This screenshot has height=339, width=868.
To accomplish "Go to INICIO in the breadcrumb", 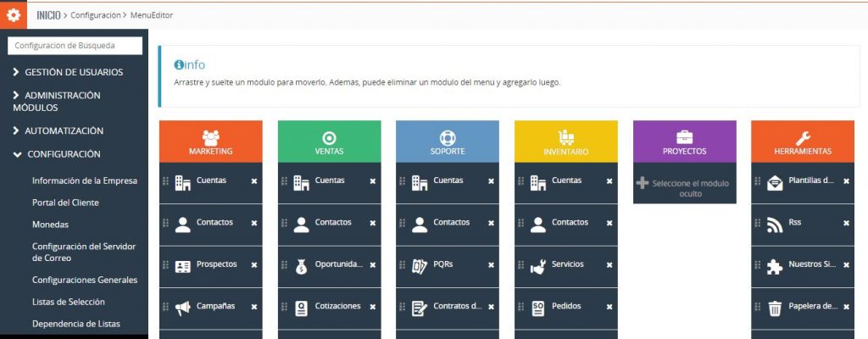I will click(x=48, y=15).
